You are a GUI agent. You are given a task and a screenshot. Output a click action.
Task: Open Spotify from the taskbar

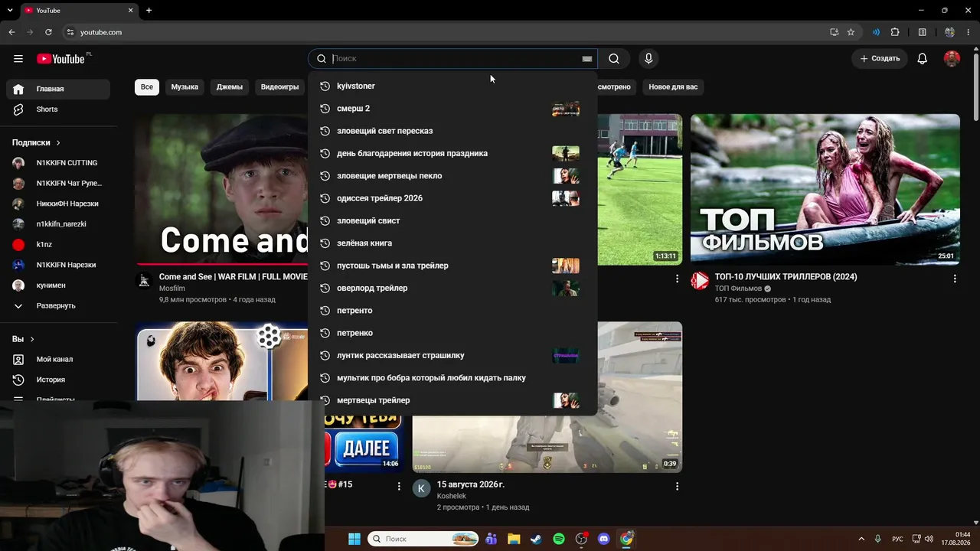click(x=559, y=539)
